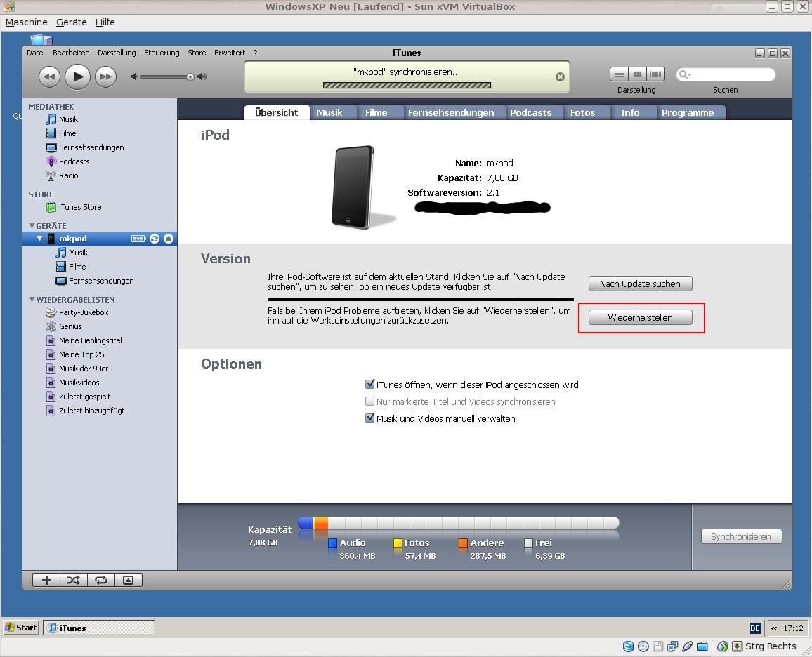Toggle shuffle at the bottom bar
Screen dimensions: 812x657
click(x=74, y=580)
